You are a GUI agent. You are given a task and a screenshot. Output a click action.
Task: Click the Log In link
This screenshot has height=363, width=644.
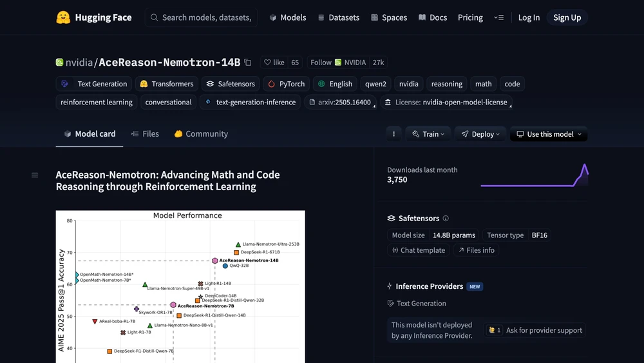(529, 17)
